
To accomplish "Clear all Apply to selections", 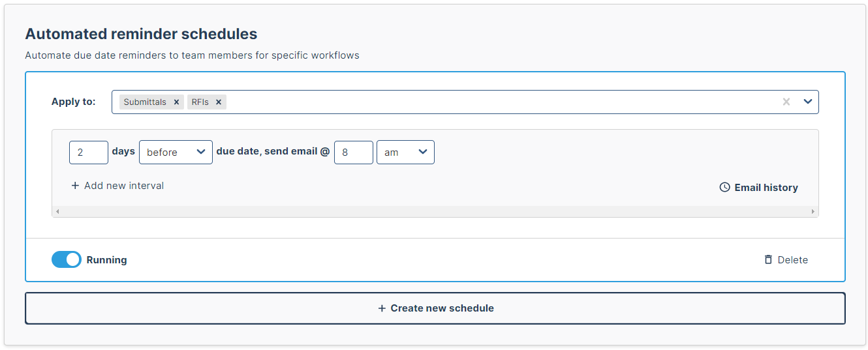I will (786, 102).
